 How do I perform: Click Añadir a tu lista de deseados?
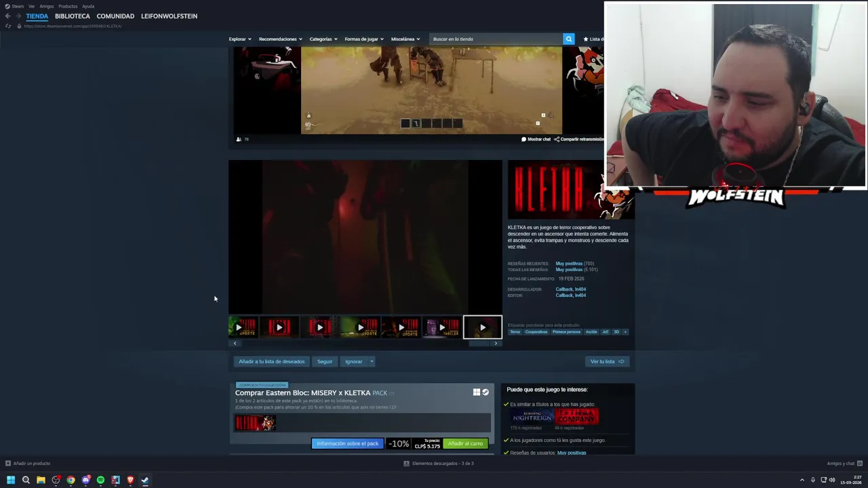point(271,361)
